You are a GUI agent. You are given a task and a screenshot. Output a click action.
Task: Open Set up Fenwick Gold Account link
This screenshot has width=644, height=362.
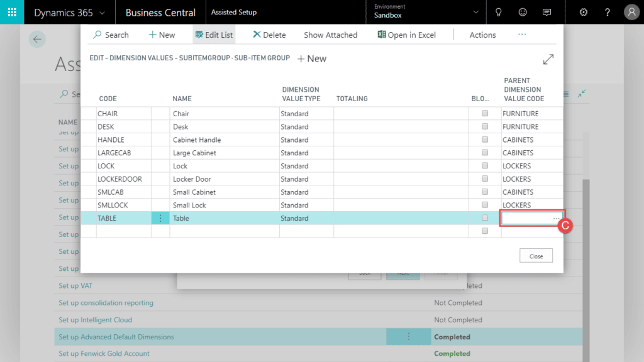click(104, 353)
